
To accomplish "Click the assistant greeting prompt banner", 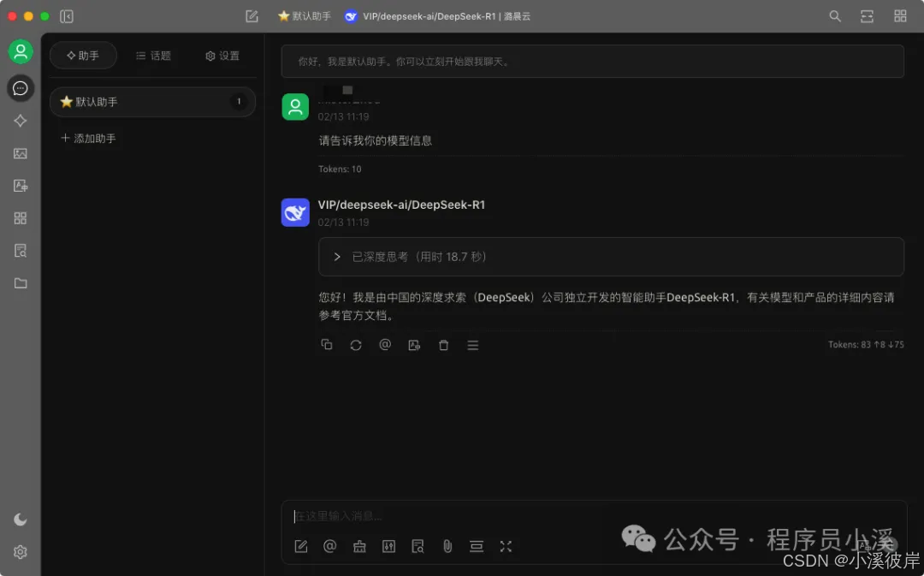I will pos(592,62).
